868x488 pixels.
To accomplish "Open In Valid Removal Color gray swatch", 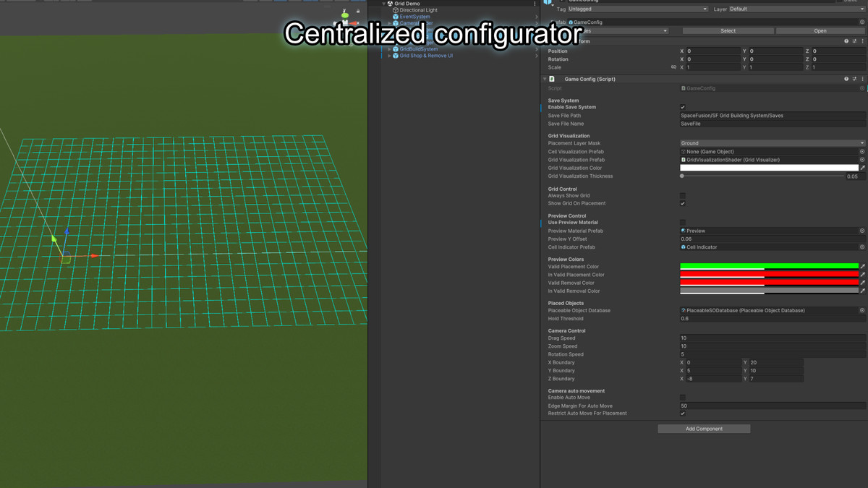I will pos(769,291).
